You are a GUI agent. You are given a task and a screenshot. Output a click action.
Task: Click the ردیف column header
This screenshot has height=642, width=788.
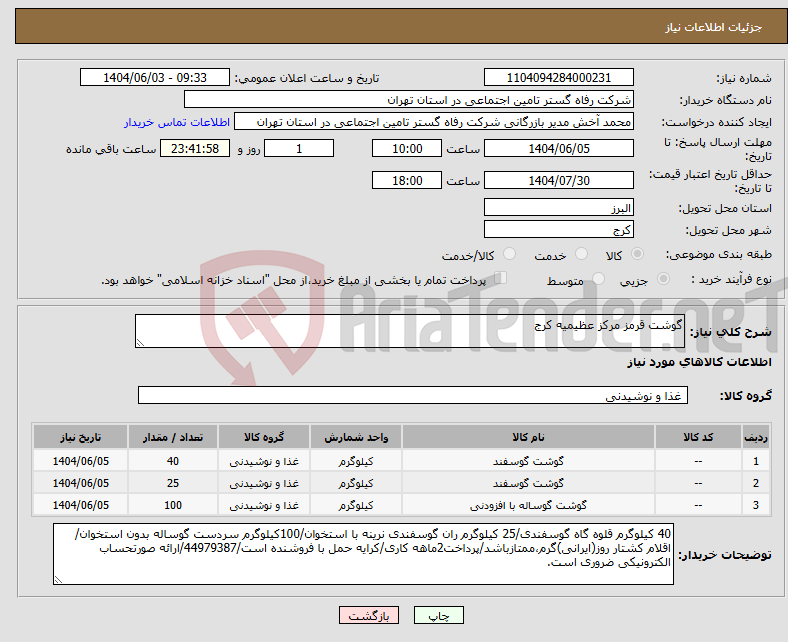[756, 437]
